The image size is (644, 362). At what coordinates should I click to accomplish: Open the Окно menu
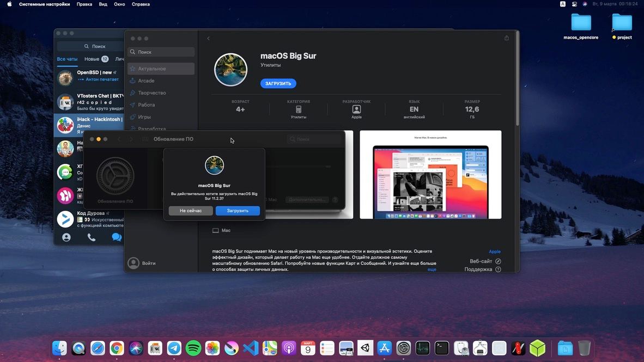tap(119, 4)
